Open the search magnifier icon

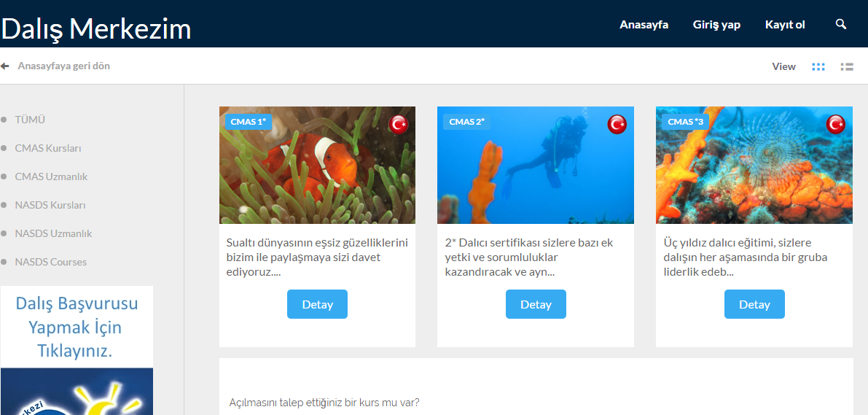click(841, 24)
